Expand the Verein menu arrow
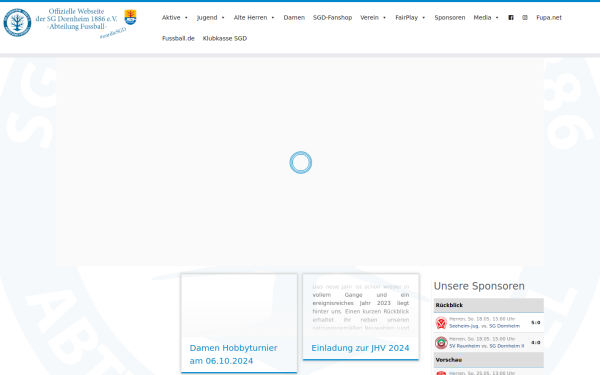 pyautogui.click(x=385, y=18)
